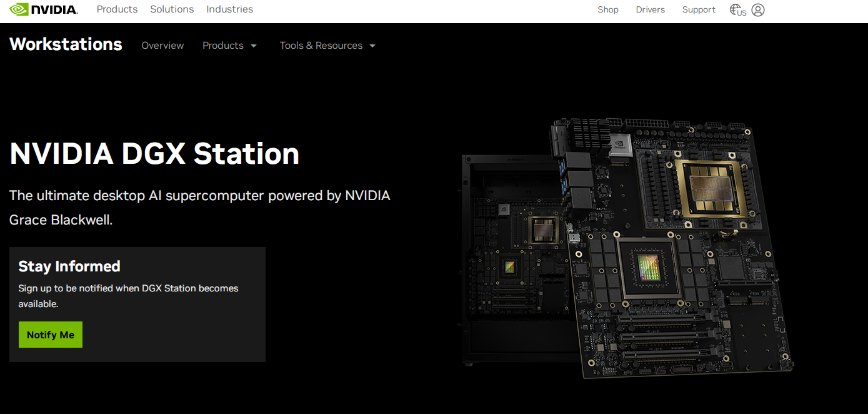Open the top Products menu
The width and height of the screenshot is (868, 414).
tap(117, 9)
